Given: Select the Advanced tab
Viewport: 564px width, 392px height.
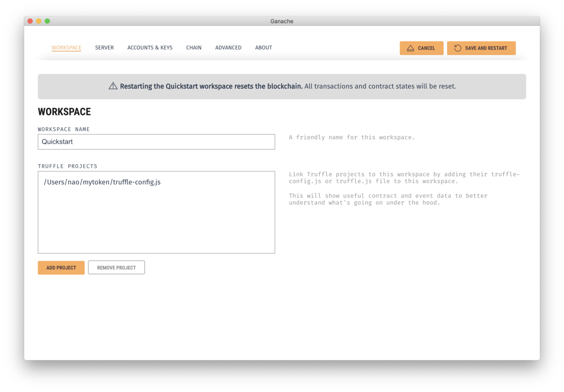Looking at the screenshot, I should 228,47.
